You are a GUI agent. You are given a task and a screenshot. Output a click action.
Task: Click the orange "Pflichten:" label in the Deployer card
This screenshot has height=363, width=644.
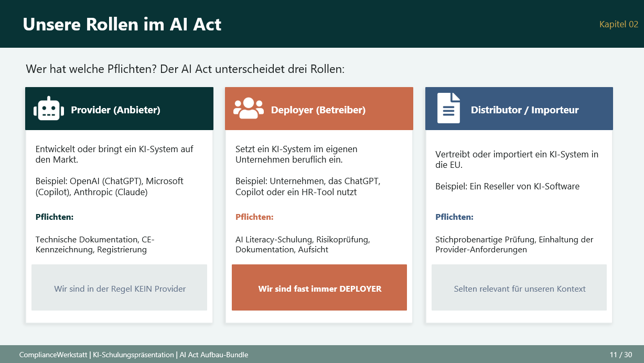click(254, 217)
